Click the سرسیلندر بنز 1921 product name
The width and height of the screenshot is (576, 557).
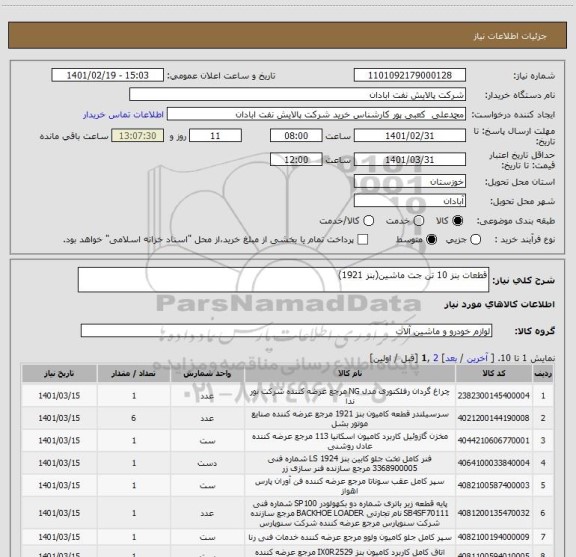point(350,418)
